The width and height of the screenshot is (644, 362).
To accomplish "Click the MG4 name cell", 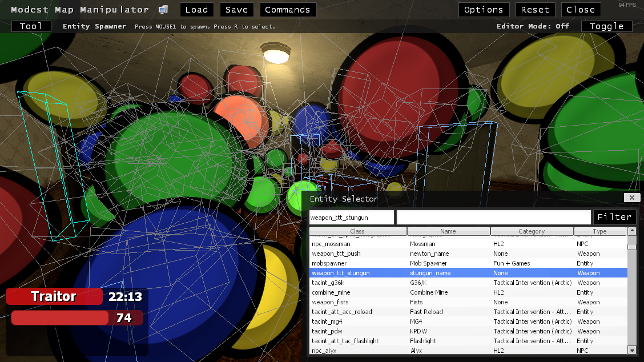I will (x=416, y=321).
